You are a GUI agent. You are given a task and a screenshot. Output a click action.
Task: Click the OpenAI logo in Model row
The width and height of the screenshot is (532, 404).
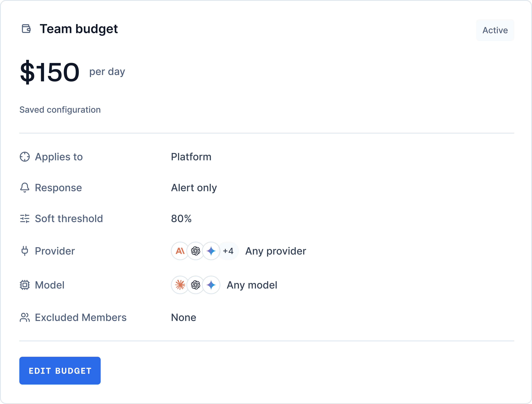click(196, 285)
